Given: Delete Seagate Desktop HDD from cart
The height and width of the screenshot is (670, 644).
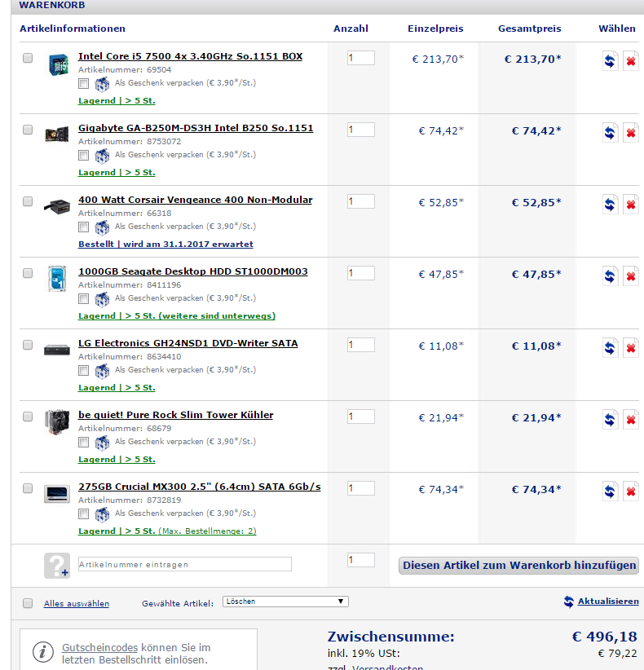Looking at the screenshot, I should (x=630, y=276).
